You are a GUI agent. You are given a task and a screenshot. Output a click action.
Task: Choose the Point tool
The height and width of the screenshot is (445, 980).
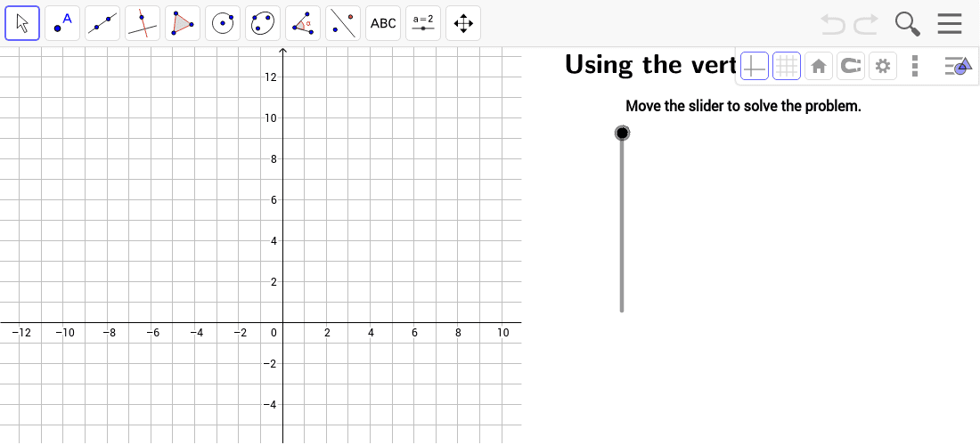[62, 23]
